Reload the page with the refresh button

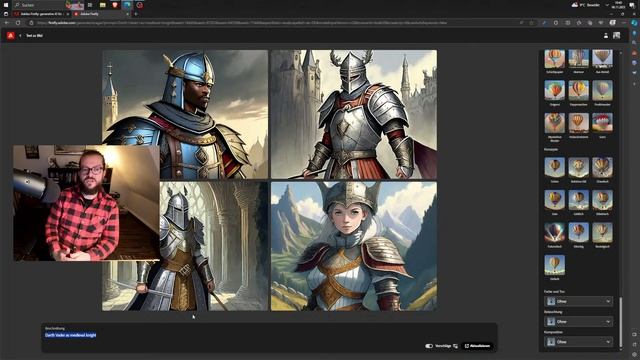coord(18,23)
